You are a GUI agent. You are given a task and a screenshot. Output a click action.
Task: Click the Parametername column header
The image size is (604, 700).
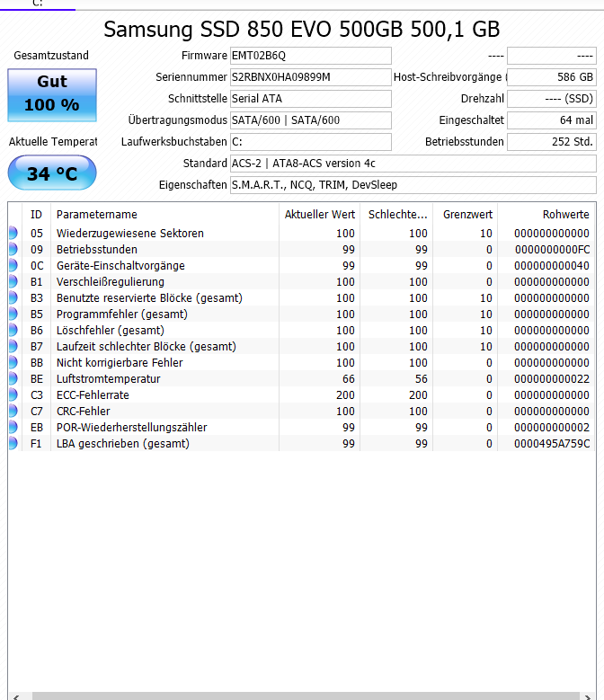pyautogui.click(x=164, y=214)
